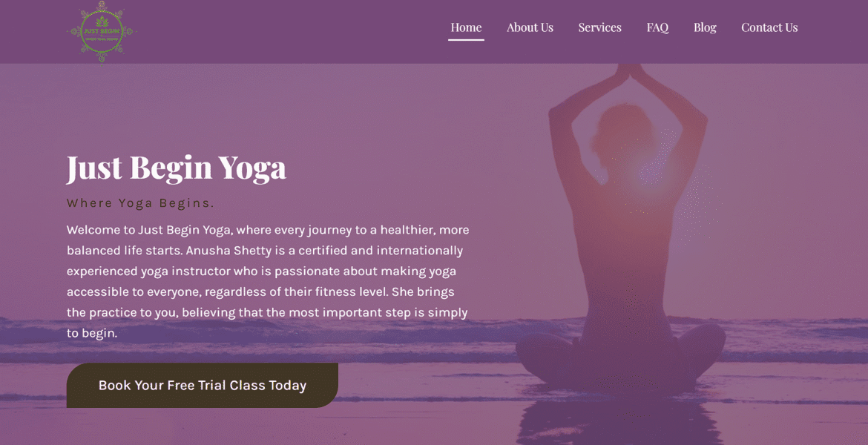Click the empty purple header bar area
Screen dimensions: 868x445
click(288, 31)
